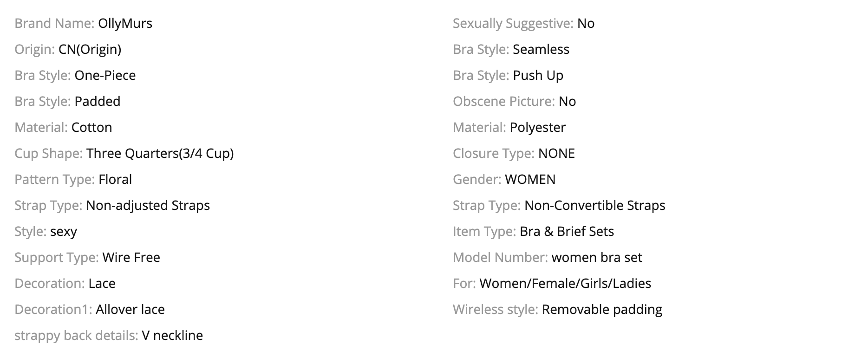Select Three Quarters(3/4 Cup) cup shape text
Viewport: 868px width, 353px height.
[x=160, y=153]
